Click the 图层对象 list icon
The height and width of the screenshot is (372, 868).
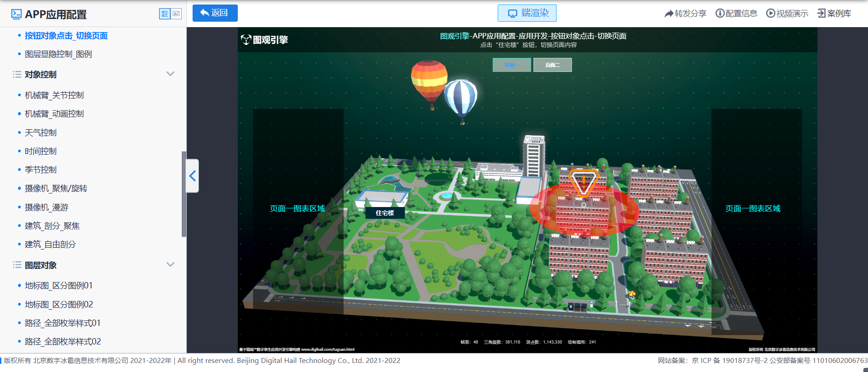coord(17,265)
